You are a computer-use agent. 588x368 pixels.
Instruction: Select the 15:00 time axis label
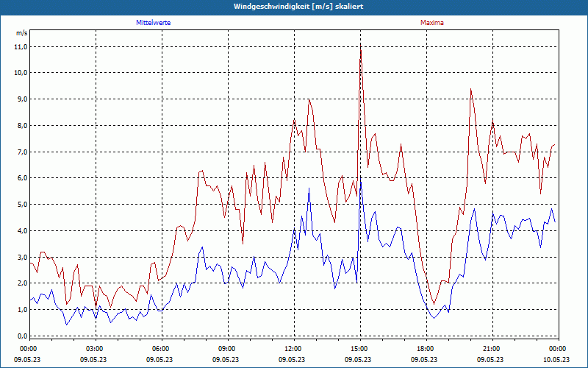(360, 349)
